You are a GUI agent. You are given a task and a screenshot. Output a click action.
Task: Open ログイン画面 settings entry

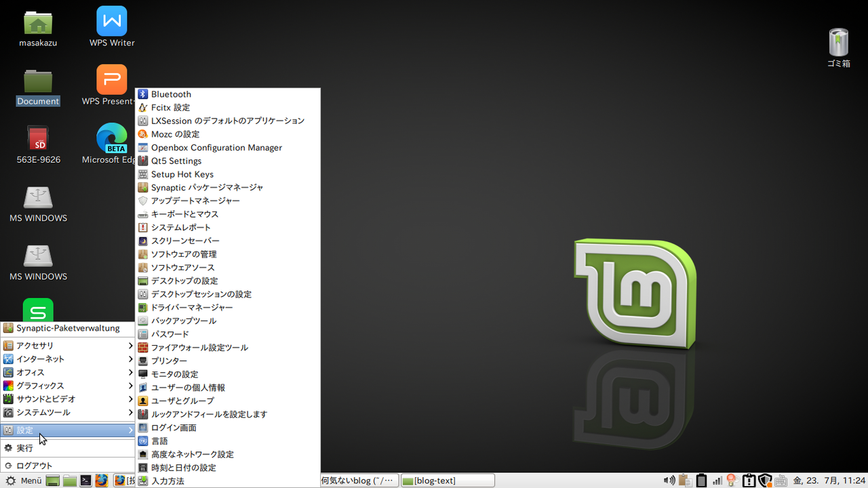coord(228,428)
